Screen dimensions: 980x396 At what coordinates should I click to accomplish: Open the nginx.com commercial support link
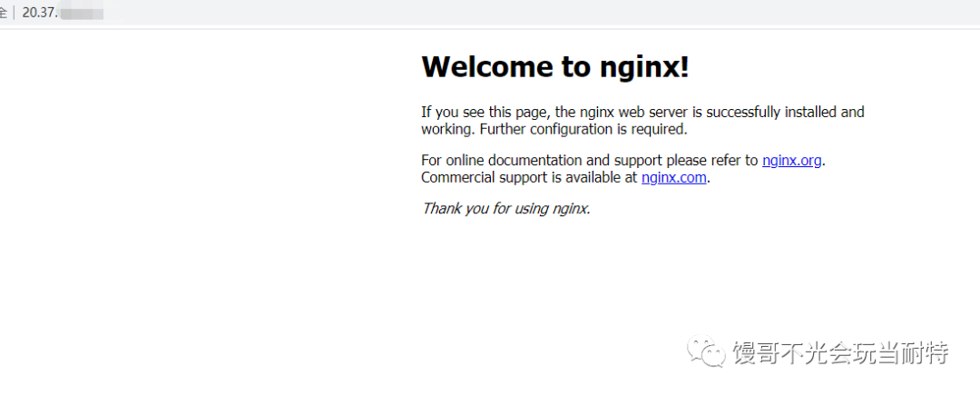tap(673, 178)
